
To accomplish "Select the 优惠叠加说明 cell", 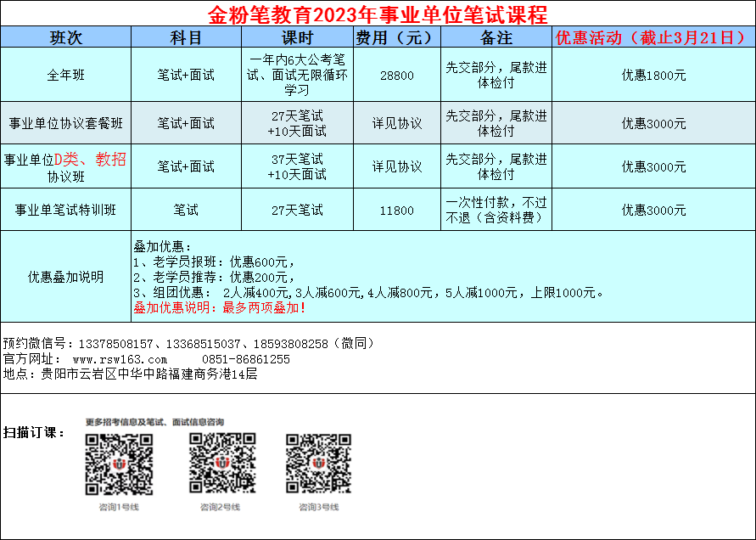I will coord(66,276).
